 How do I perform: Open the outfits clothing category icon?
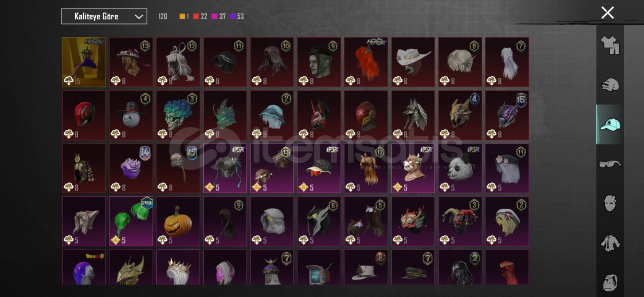point(610,45)
